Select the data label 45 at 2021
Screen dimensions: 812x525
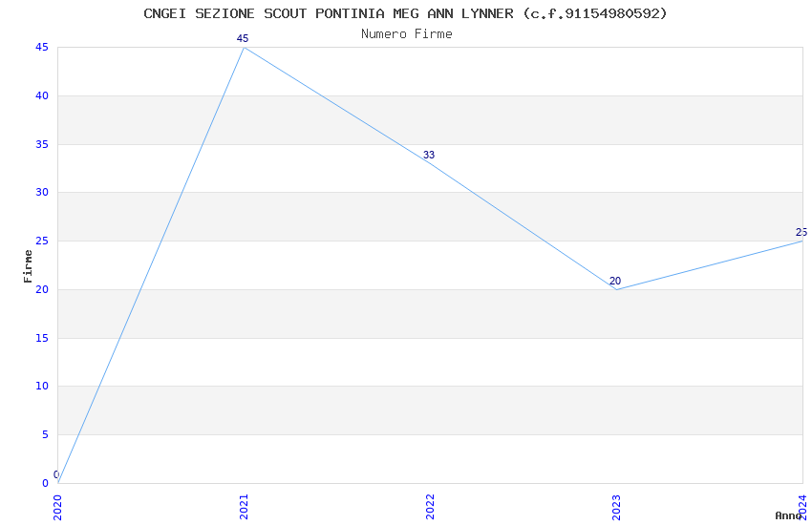243,38
